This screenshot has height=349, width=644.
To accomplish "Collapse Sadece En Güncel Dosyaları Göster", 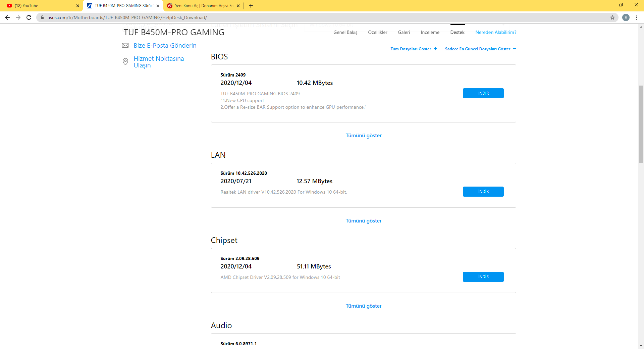I will [481, 49].
